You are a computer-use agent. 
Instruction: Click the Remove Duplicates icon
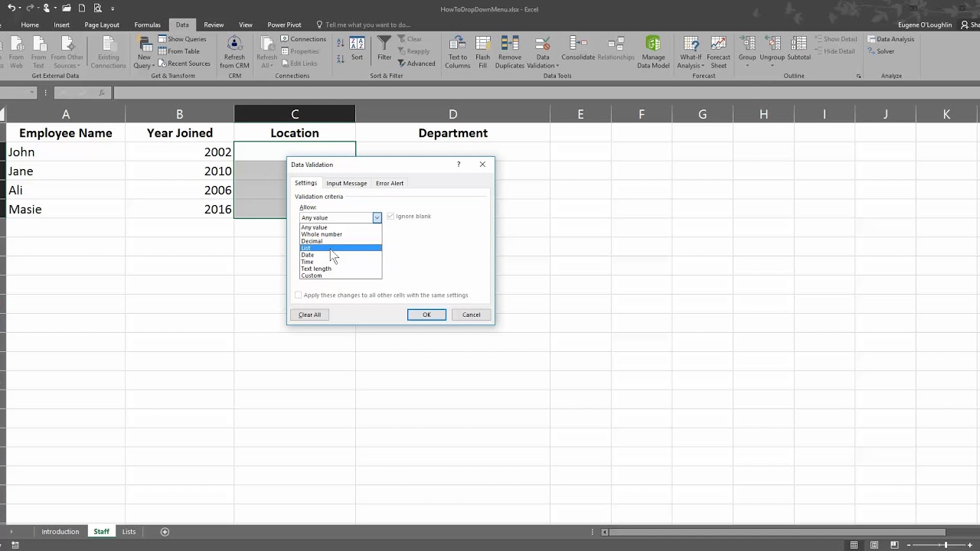[x=509, y=52]
